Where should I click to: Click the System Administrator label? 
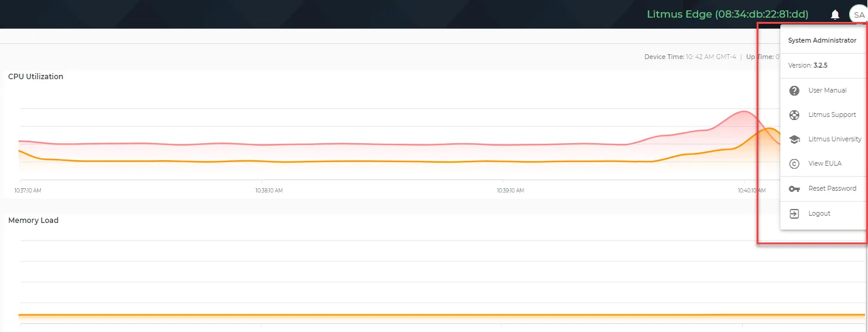(822, 40)
